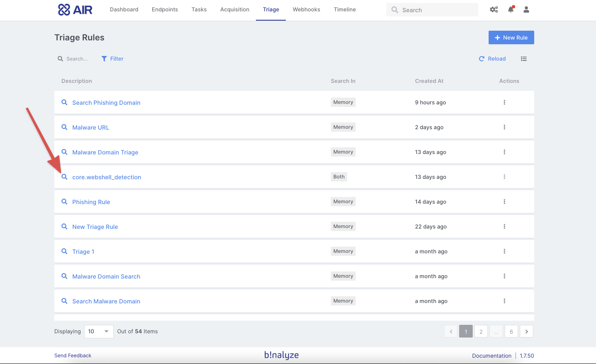Create a rule with New Rule button
Screen dimensions: 596x364
(x=511, y=37)
